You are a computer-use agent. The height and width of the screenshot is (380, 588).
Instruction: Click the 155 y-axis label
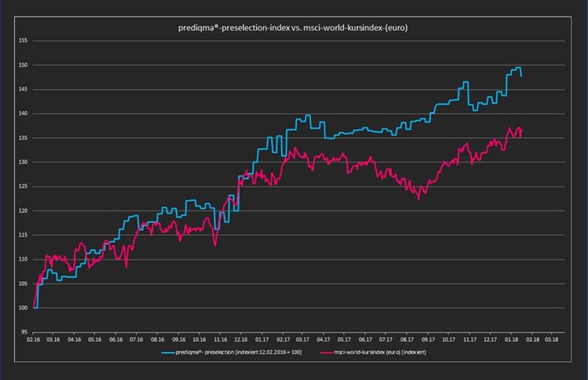click(x=22, y=41)
